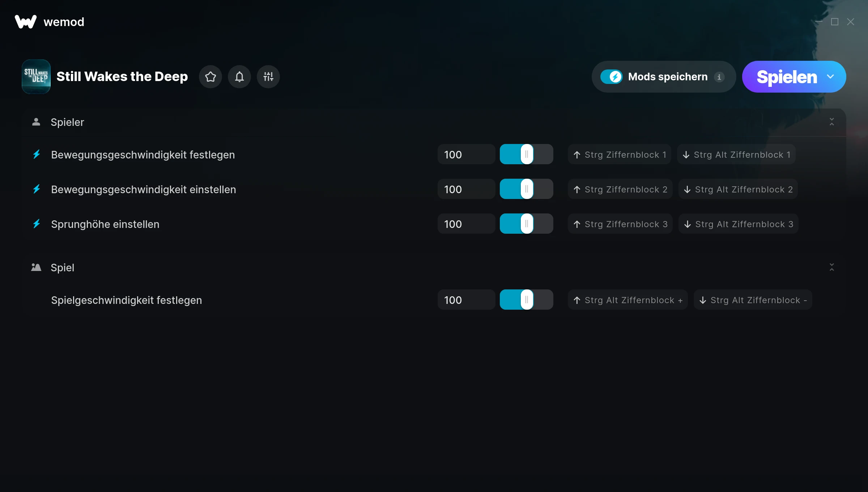Edit decrease hotkey Strg Alt Ziffernblock 1
Image resolution: width=868 pixels, height=492 pixels.
pos(736,154)
